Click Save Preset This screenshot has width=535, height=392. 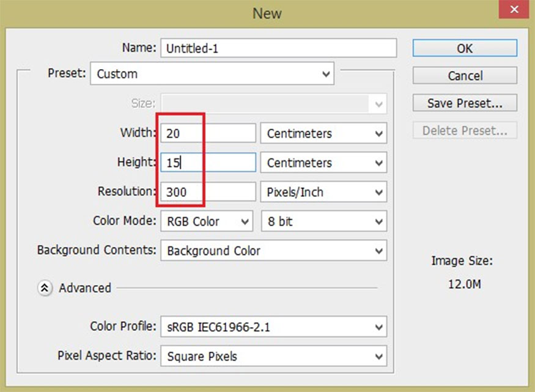465,103
